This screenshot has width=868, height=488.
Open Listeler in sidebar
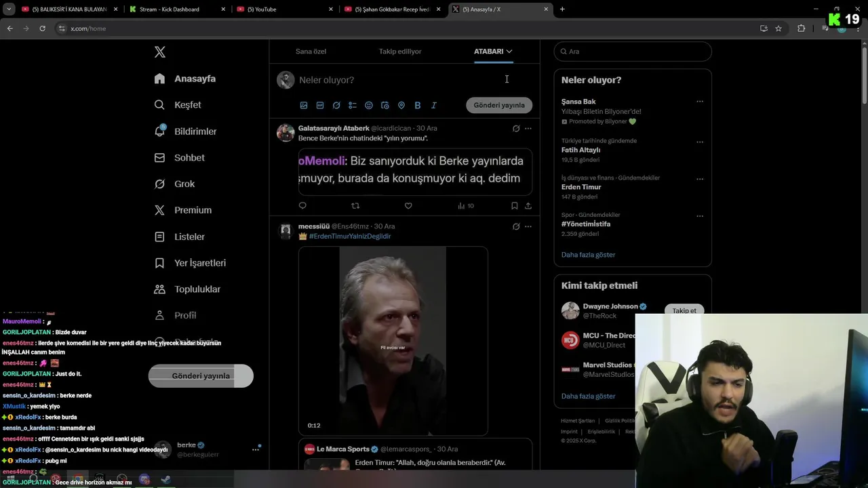(179, 237)
